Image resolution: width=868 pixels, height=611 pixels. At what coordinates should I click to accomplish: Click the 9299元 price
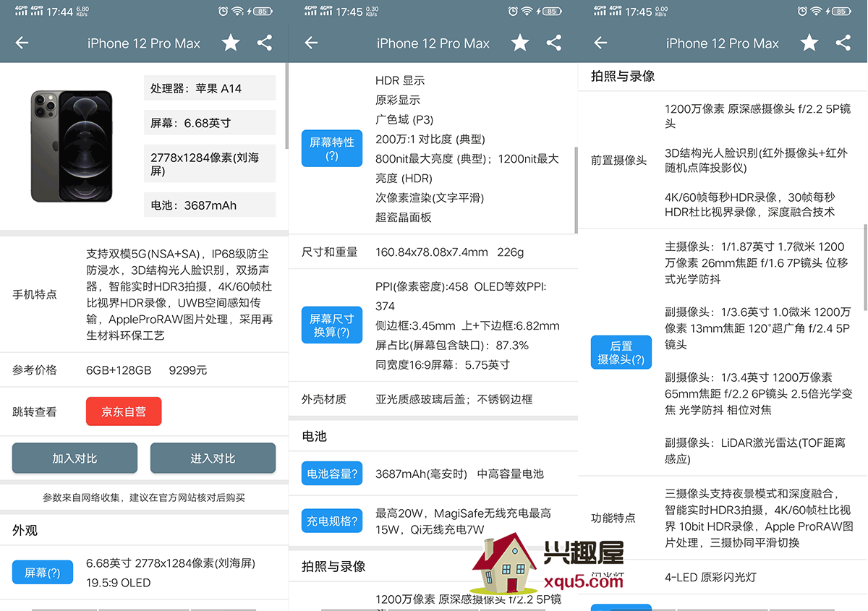188,370
